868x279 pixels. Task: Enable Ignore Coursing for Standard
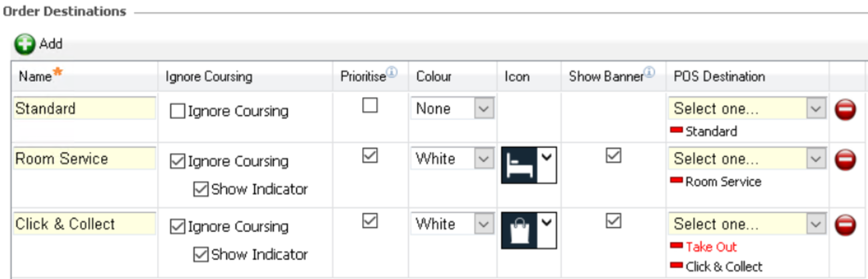[x=178, y=112]
